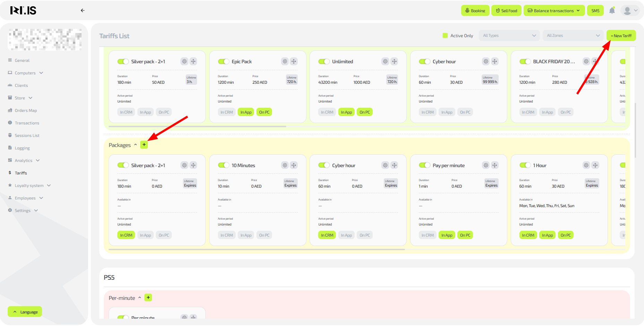The height and width of the screenshot is (327, 644).
Task: Go to Orders Map page
Action: point(26,111)
